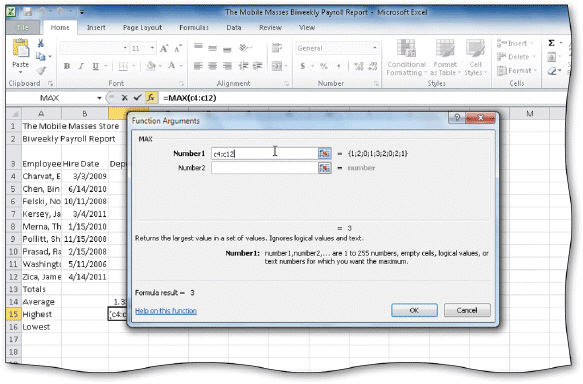
Task: Click the Insert Function fx button
Action: tap(151, 98)
